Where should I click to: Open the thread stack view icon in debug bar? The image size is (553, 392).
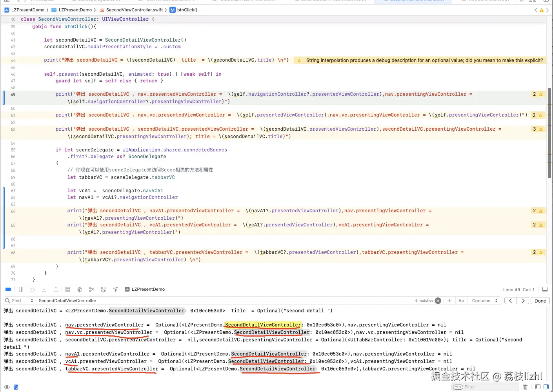(x=68, y=290)
